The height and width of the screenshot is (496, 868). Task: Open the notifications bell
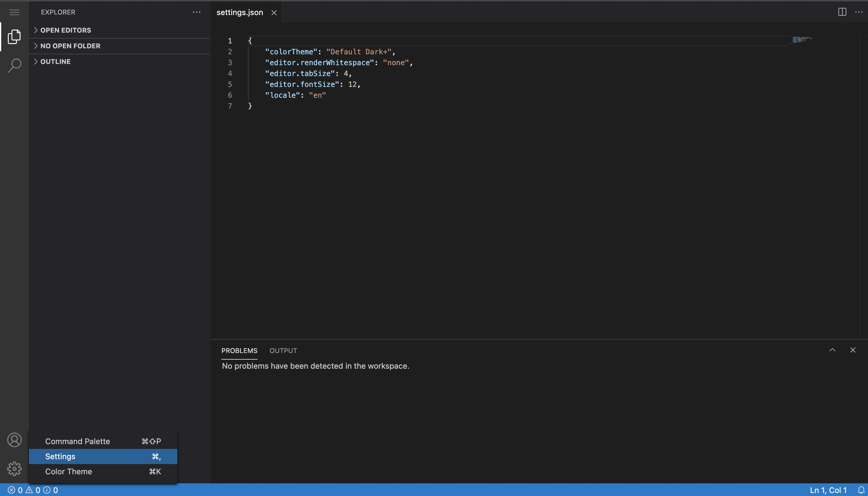coord(861,490)
